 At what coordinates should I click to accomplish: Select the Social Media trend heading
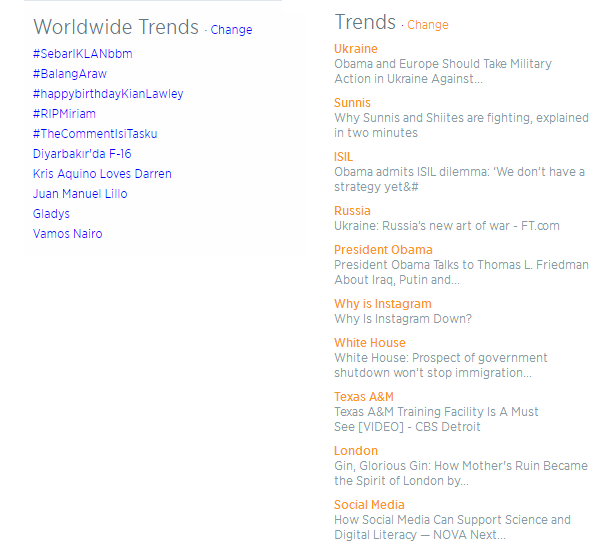369,505
